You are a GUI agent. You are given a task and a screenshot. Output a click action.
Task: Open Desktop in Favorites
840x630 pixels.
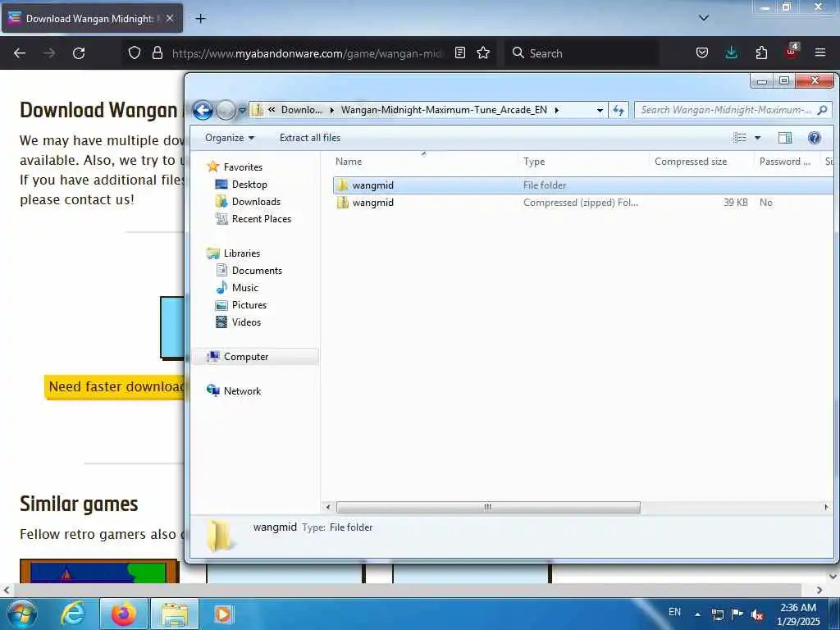249,185
